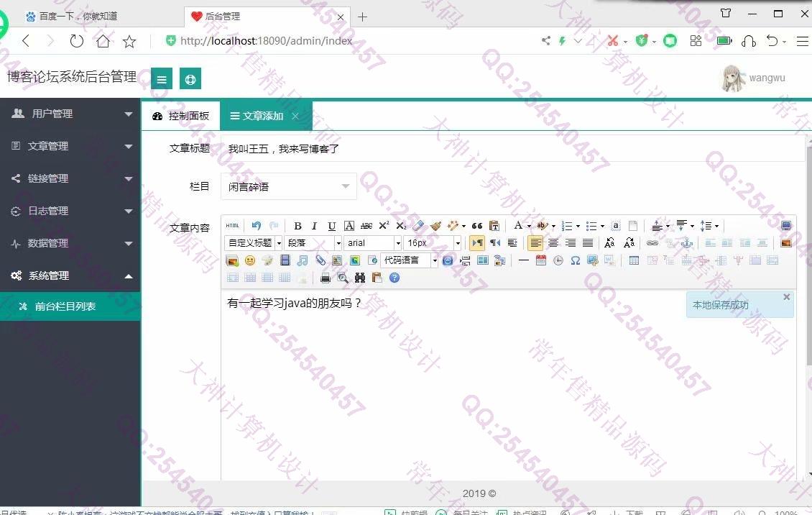
Task: Apply strikethrough formatting
Action: (x=366, y=225)
